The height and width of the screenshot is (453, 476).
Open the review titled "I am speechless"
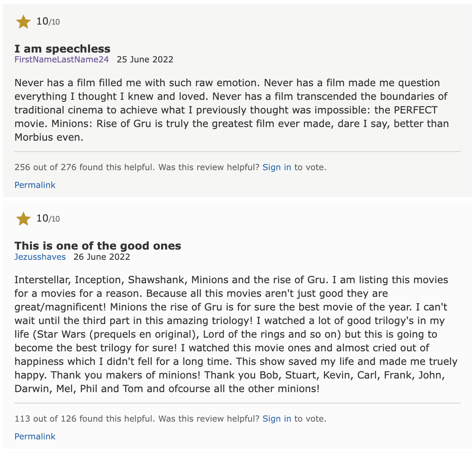[x=62, y=48]
